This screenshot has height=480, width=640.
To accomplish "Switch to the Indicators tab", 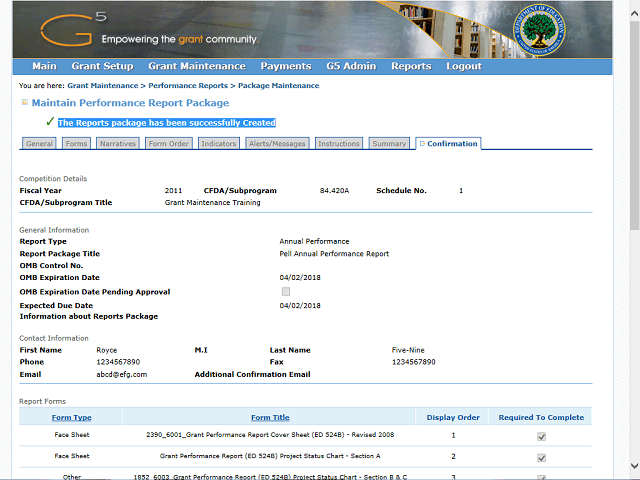I will 219,144.
